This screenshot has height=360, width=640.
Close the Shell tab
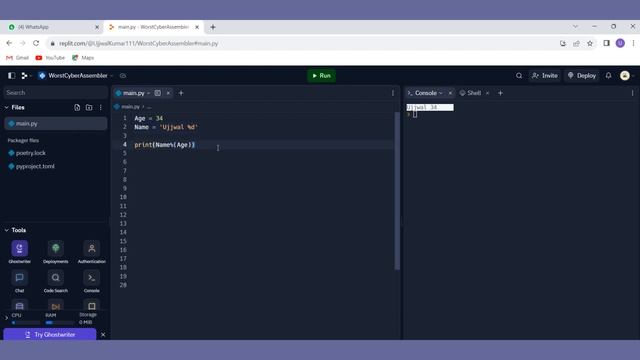pyautogui.click(x=487, y=93)
